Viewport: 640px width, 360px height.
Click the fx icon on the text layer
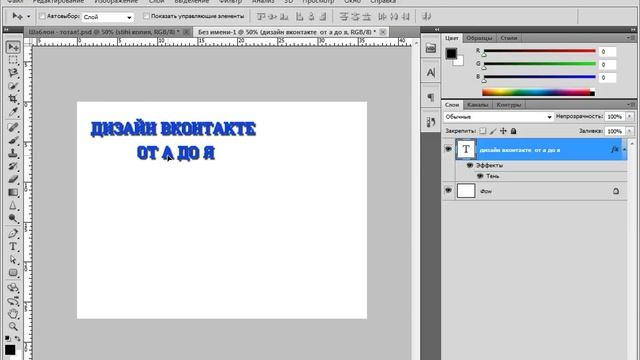(615, 149)
